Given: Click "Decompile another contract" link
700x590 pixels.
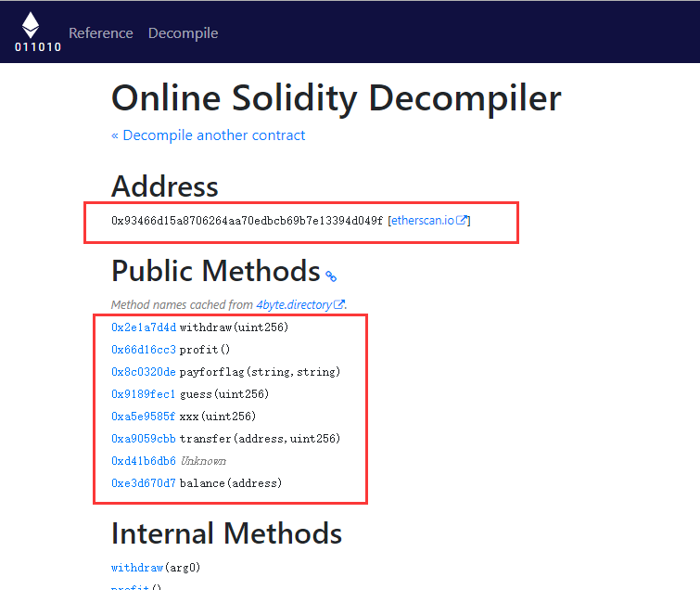Looking at the screenshot, I should click(208, 135).
